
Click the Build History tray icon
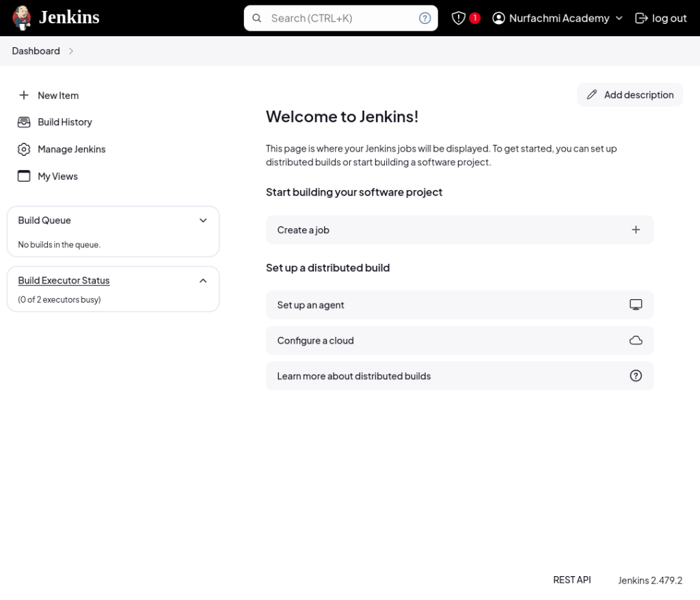pyautogui.click(x=24, y=122)
